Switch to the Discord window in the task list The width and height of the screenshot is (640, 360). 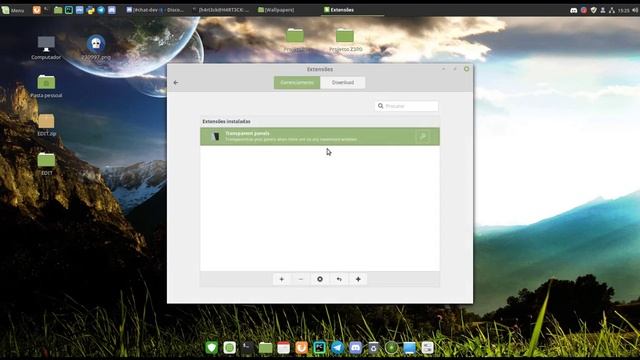click(155, 10)
